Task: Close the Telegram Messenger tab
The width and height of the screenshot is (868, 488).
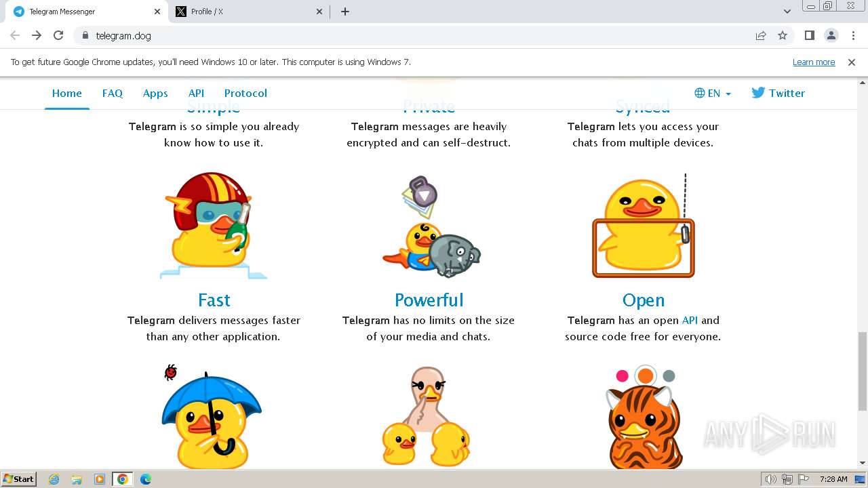Action: coord(157,12)
